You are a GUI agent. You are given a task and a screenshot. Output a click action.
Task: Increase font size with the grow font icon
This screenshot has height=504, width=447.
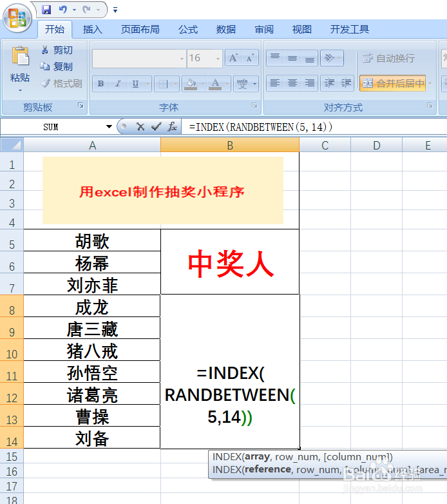(233, 58)
